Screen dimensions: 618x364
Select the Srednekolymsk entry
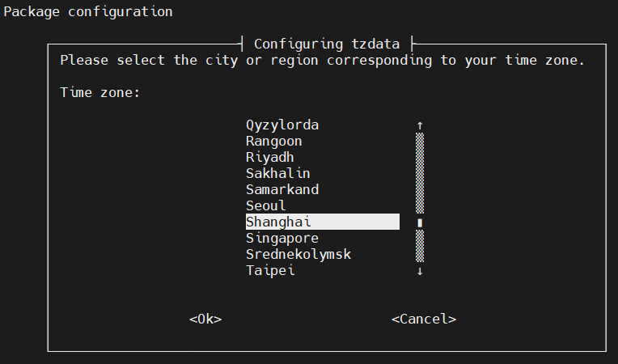pos(298,255)
